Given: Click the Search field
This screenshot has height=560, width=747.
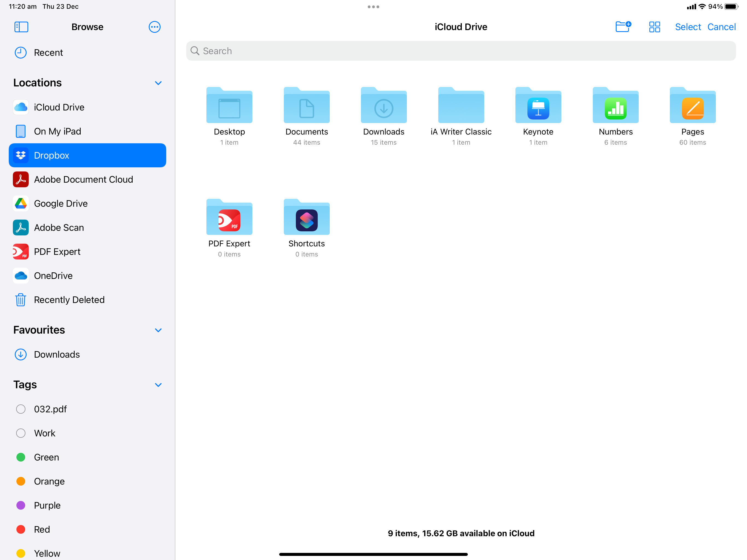Looking at the screenshot, I should pyautogui.click(x=461, y=51).
